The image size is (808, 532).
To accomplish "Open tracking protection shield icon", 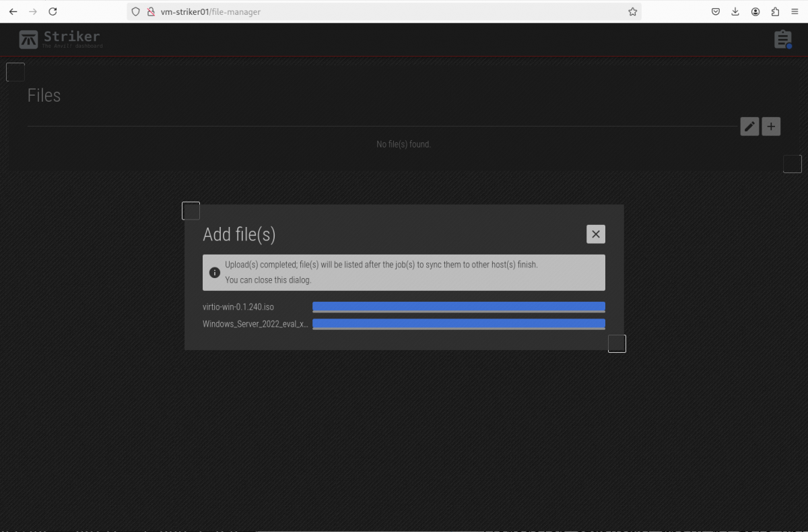I will click(136, 11).
